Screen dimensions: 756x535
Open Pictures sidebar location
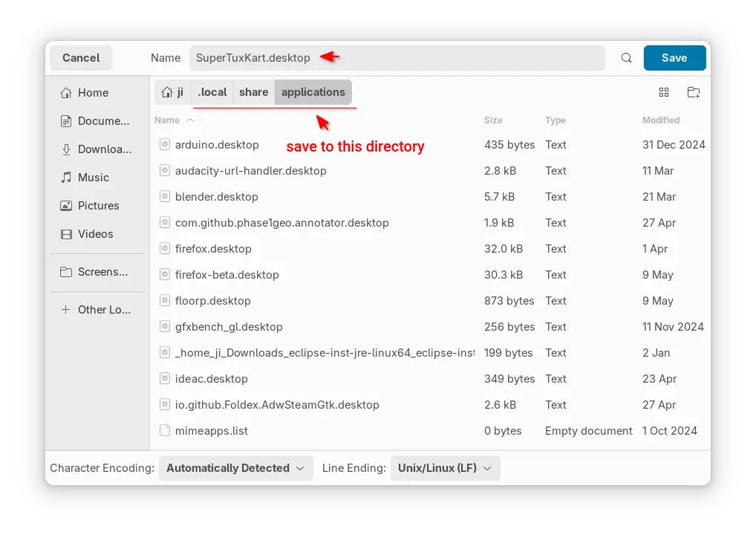coord(97,206)
